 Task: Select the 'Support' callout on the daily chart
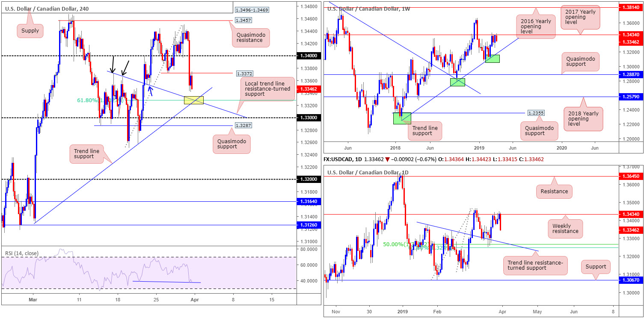pos(596,267)
